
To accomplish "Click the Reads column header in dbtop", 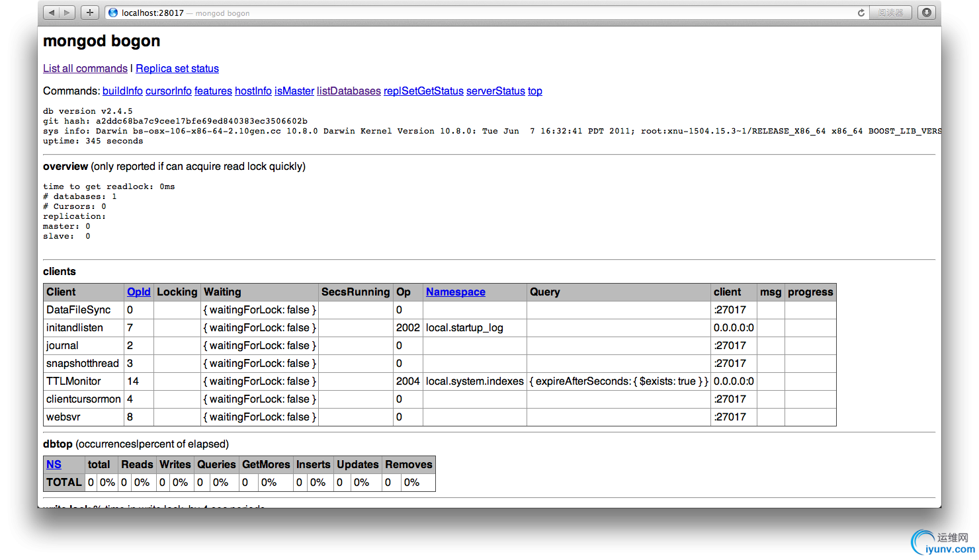I will 137,464.
